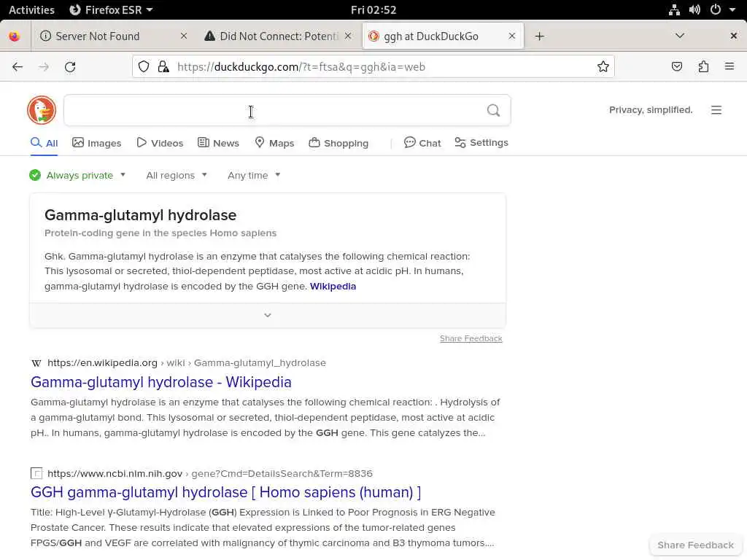Open the tracking protection shield icon
The image size is (747, 560).
[144, 66]
